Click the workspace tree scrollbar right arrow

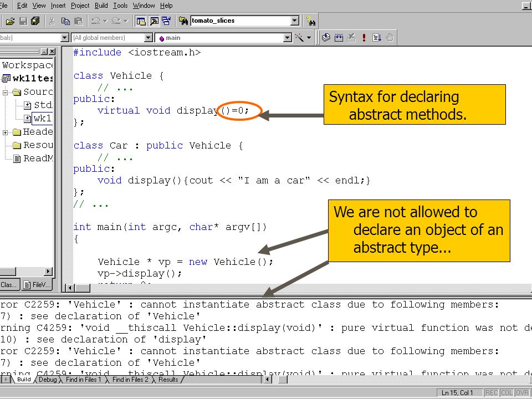pos(49,271)
